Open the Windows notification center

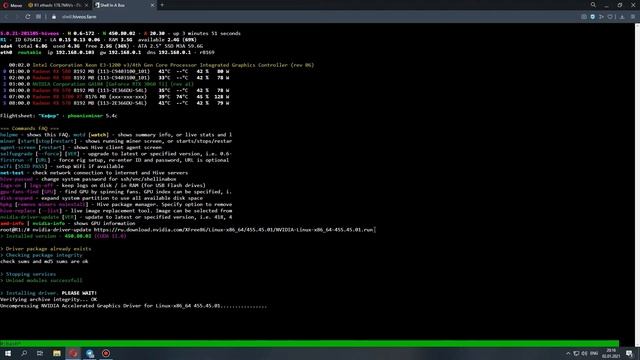(629, 353)
